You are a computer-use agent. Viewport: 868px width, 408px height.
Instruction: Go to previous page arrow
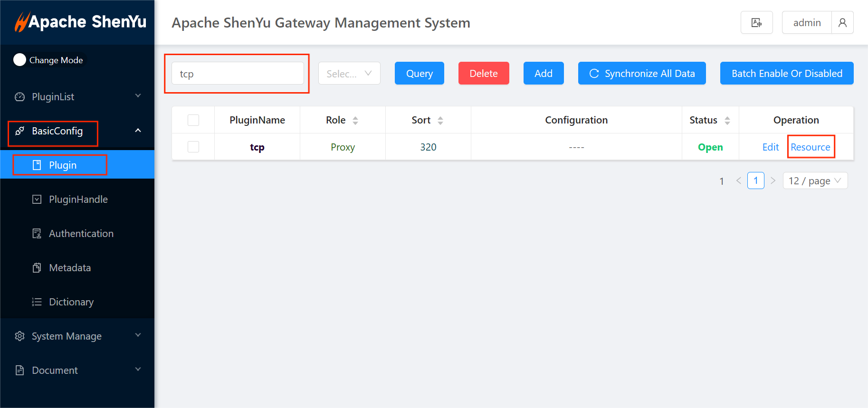[738, 180]
